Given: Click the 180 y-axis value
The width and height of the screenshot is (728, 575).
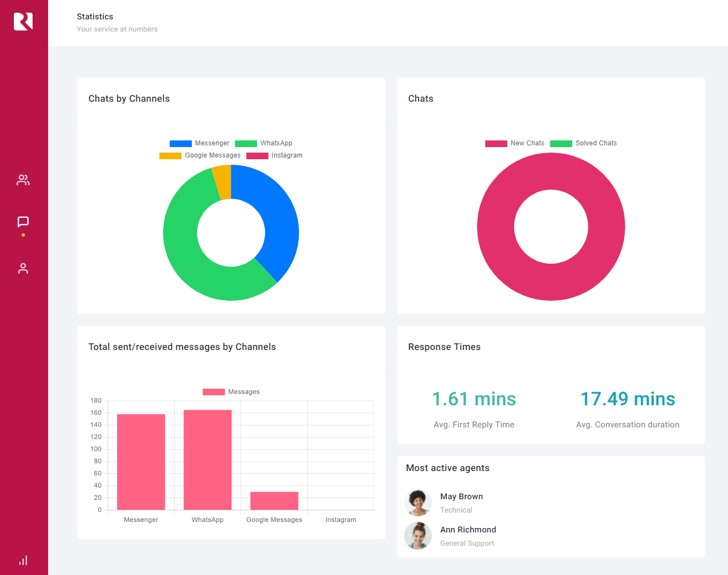Looking at the screenshot, I should point(96,401).
